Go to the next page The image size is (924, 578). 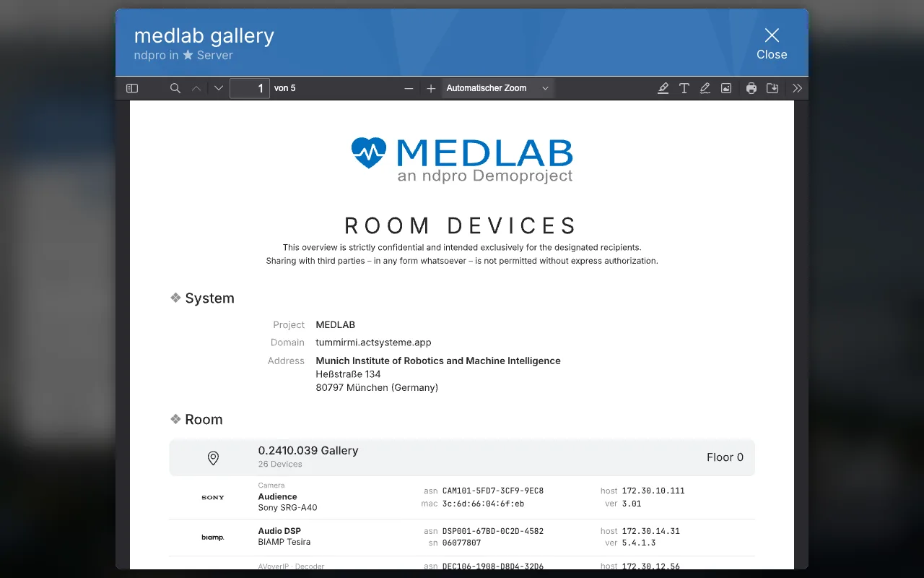(219, 88)
